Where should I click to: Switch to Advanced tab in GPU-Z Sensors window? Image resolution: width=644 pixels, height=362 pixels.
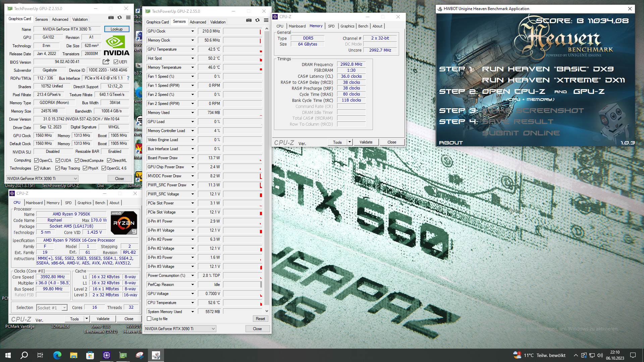[x=198, y=22]
